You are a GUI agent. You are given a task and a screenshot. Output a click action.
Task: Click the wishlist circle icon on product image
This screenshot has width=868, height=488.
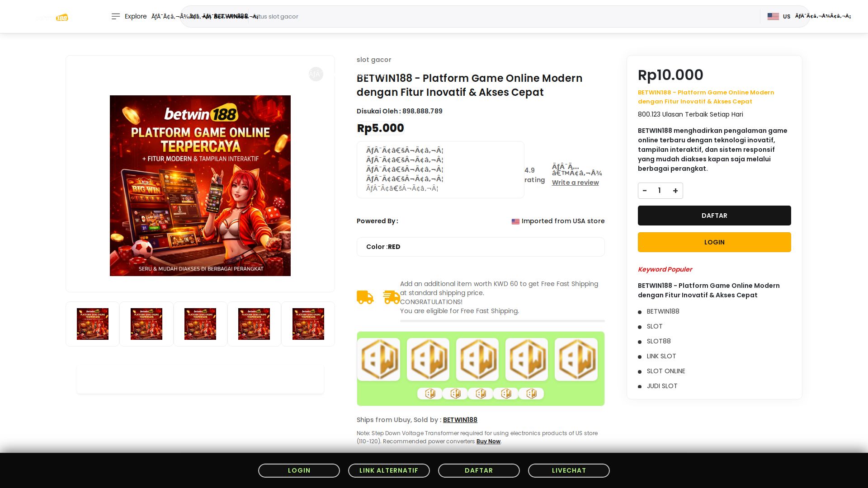point(316,74)
